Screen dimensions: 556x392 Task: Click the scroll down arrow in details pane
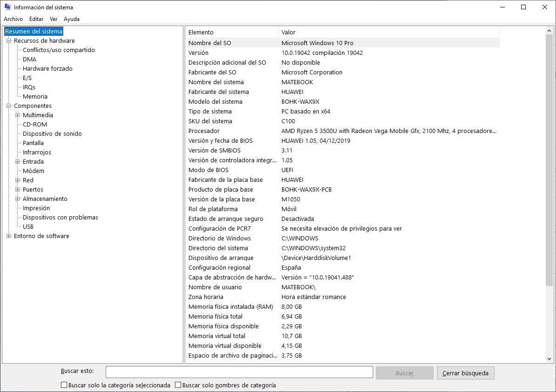pos(549,359)
